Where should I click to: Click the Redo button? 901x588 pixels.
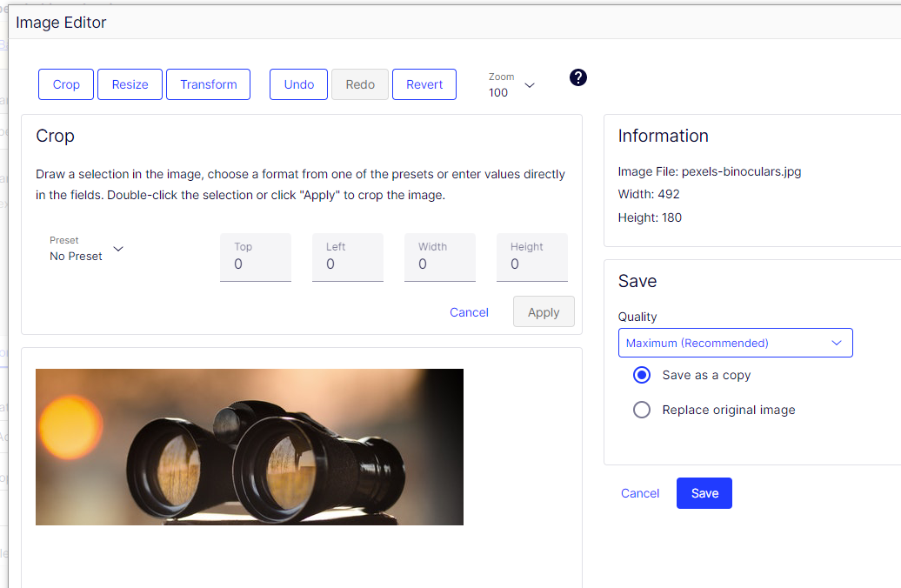[360, 84]
